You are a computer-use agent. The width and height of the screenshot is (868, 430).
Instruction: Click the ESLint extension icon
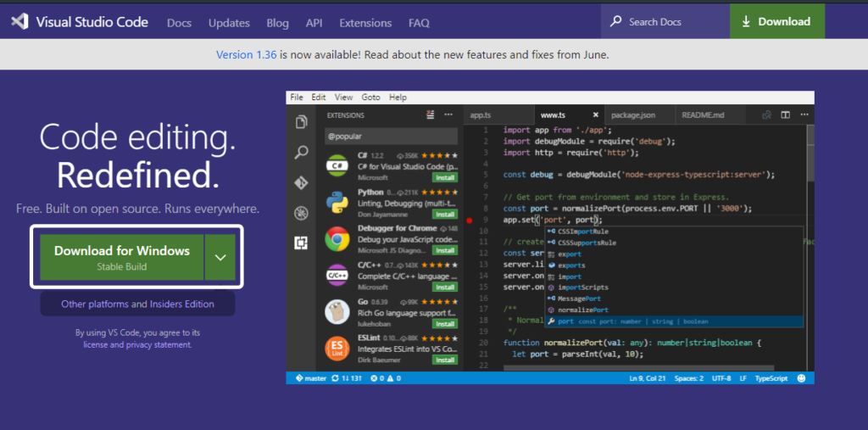coord(337,348)
